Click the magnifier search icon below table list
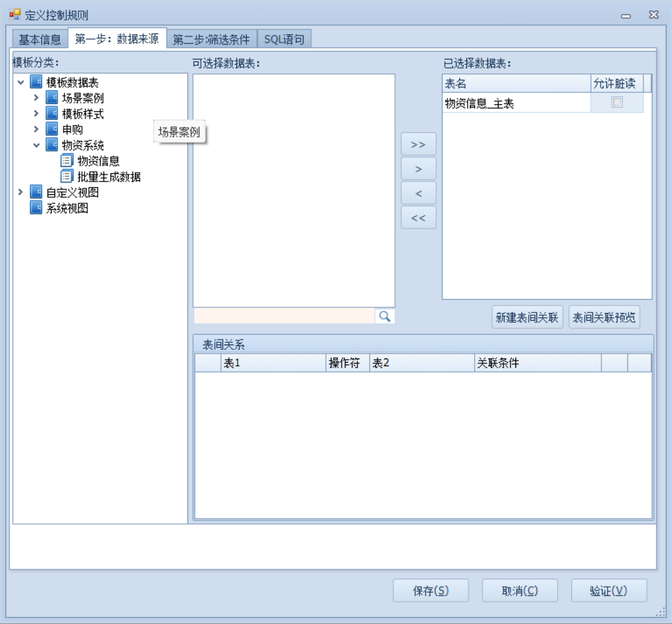 pos(385,317)
